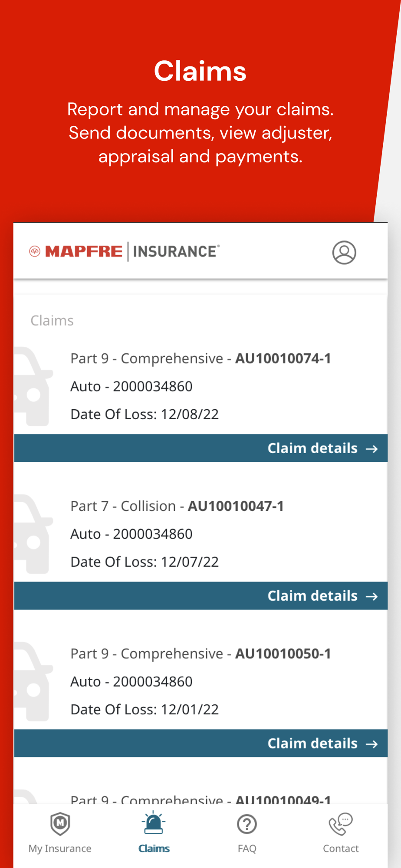Viewport: 401px width, 868px height.
Task: Open Claim details for AU10010074-1
Action: pyautogui.click(x=322, y=448)
